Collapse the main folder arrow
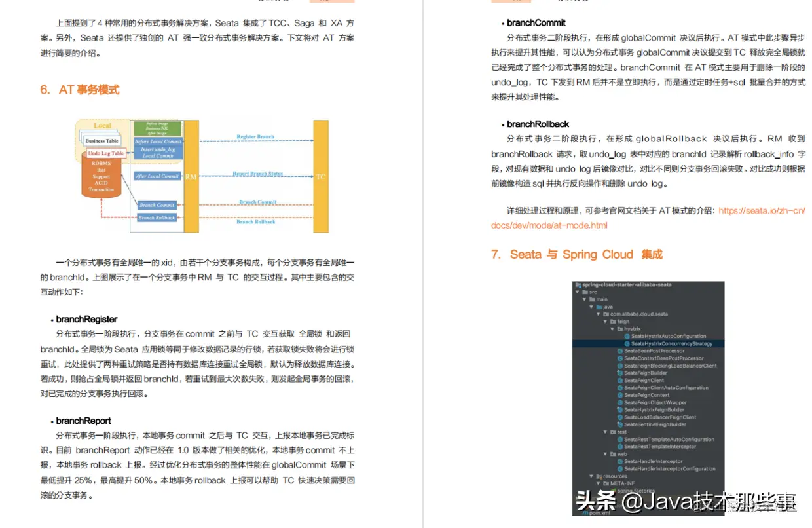This screenshot has width=812, height=528. [584, 299]
